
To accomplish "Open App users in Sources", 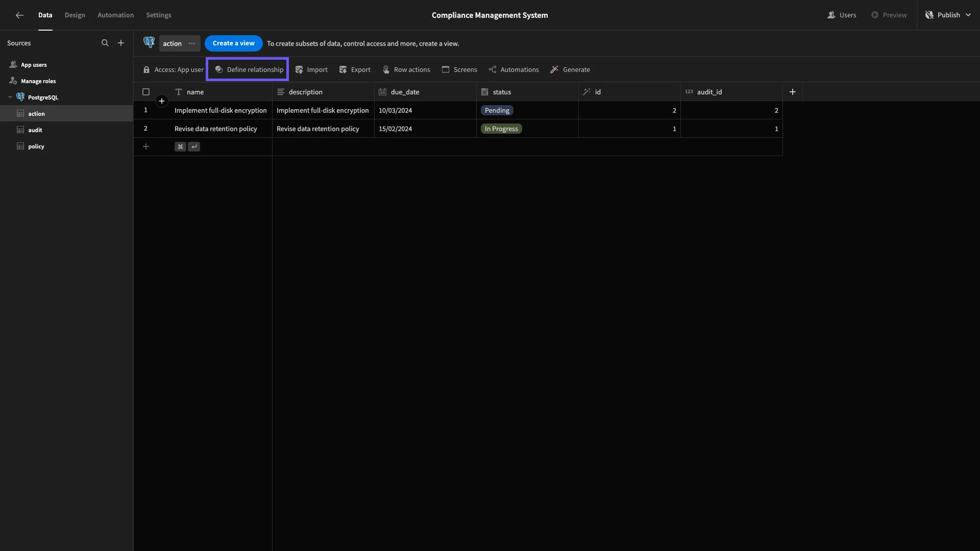I will click(66, 65).
